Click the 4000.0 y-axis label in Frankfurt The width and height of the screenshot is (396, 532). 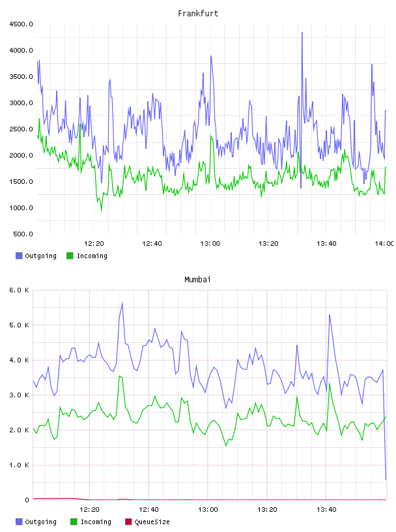tap(21, 51)
